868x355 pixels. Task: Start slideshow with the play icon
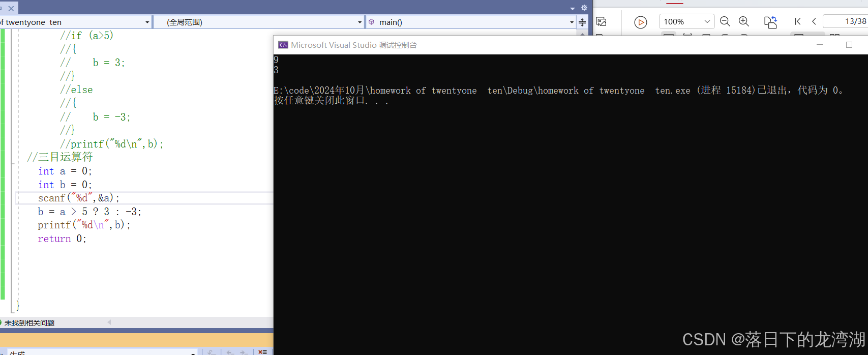641,22
